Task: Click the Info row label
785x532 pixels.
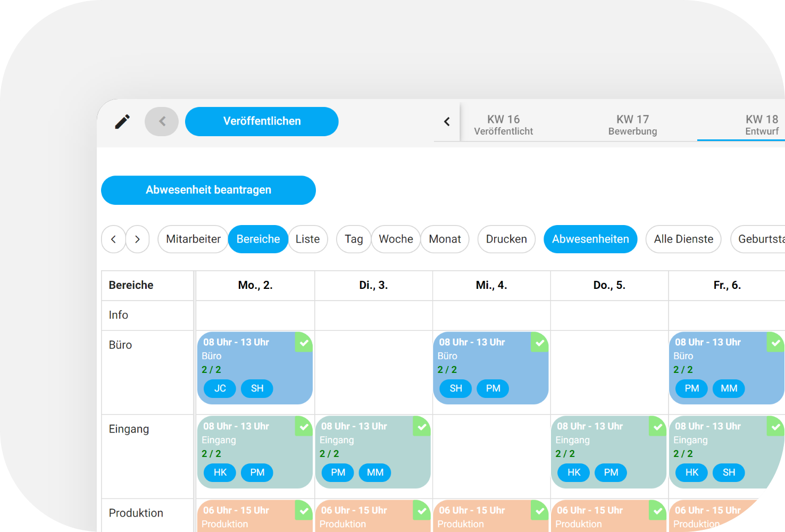Action: pos(119,315)
